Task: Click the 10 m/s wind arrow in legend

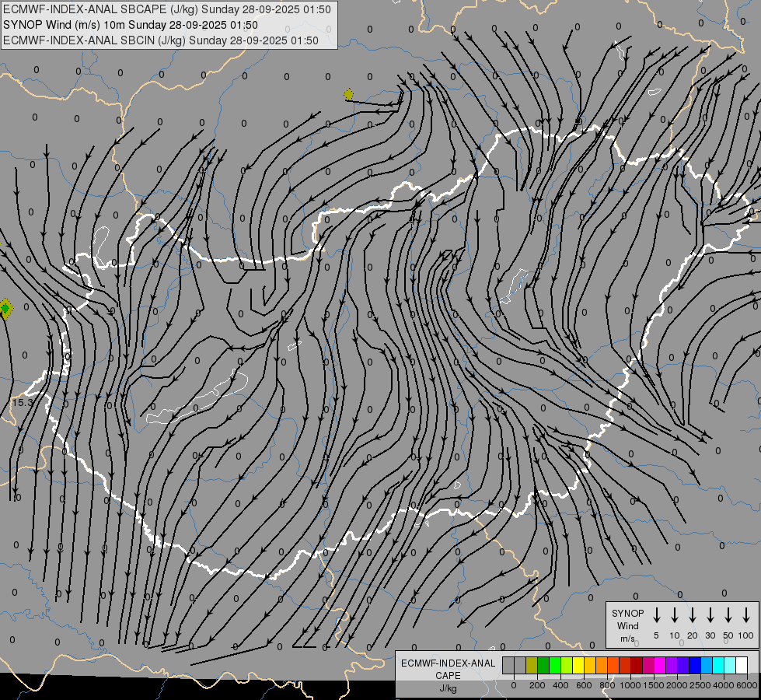Action: [x=674, y=614]
